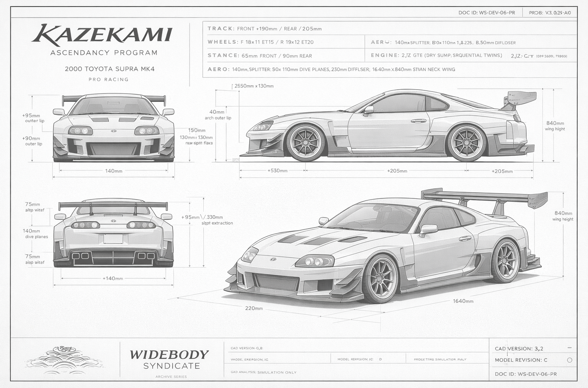
Task: Click the "220mm" dimension below the perspective view
Action: (254, 308)
